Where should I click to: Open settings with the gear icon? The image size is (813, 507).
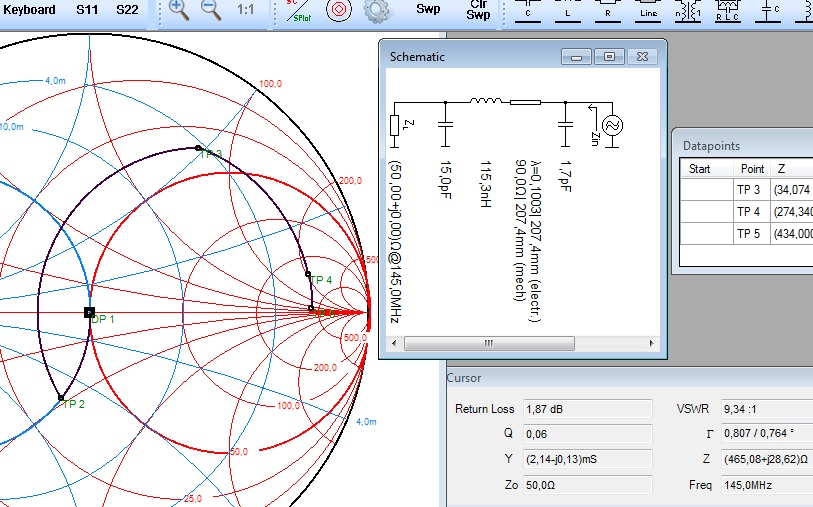[x=376, y=11]
